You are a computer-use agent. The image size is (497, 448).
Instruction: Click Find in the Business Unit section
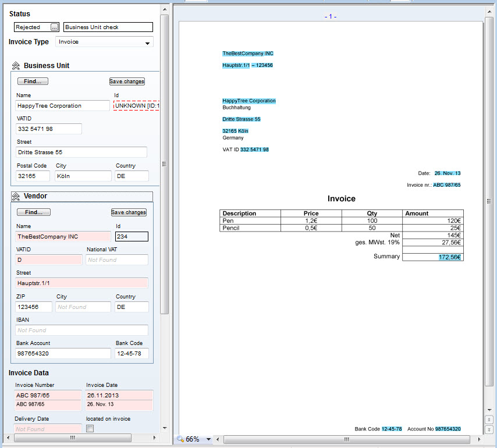(x=33, y=81)
